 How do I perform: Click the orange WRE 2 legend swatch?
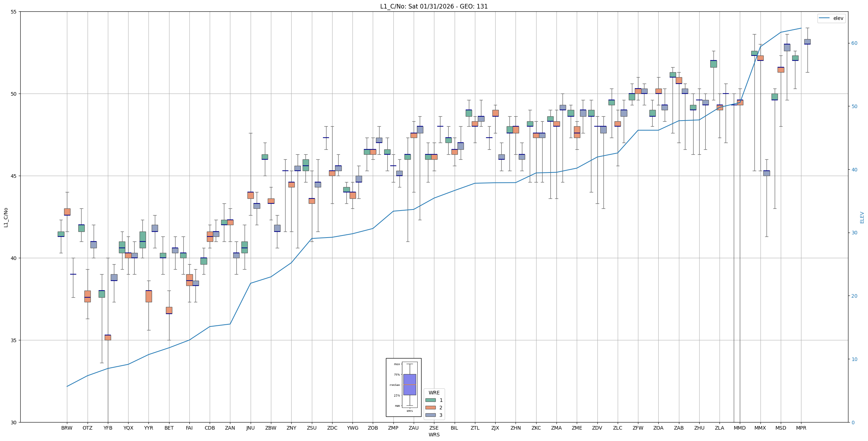click(430, 408)
